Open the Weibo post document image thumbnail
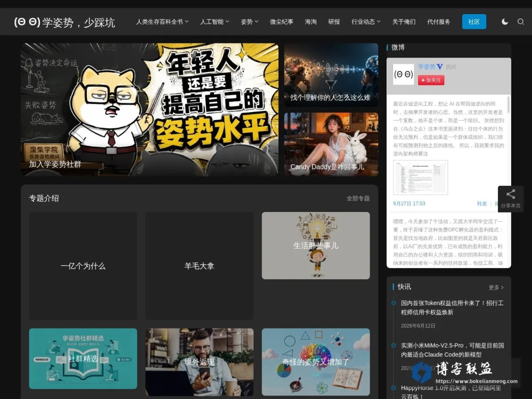532x399 pixels. [421, 177]
